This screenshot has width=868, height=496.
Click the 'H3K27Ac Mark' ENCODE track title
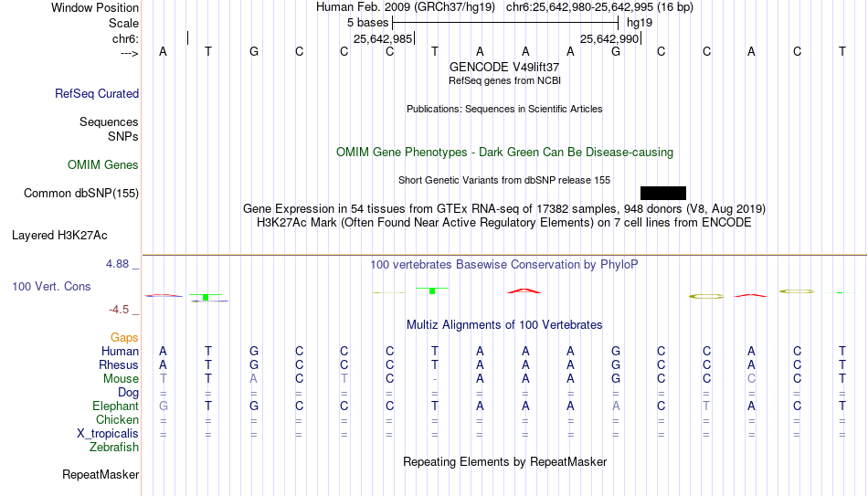point(504,223)
